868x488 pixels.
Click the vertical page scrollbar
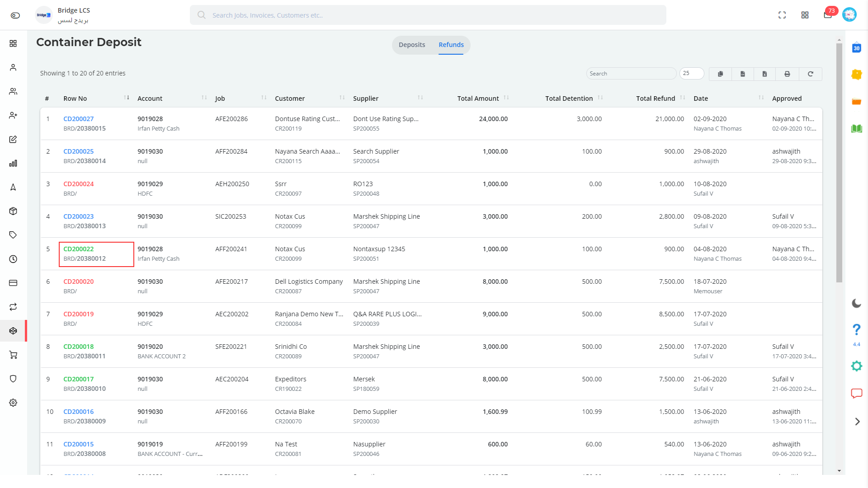coord(839,163)
